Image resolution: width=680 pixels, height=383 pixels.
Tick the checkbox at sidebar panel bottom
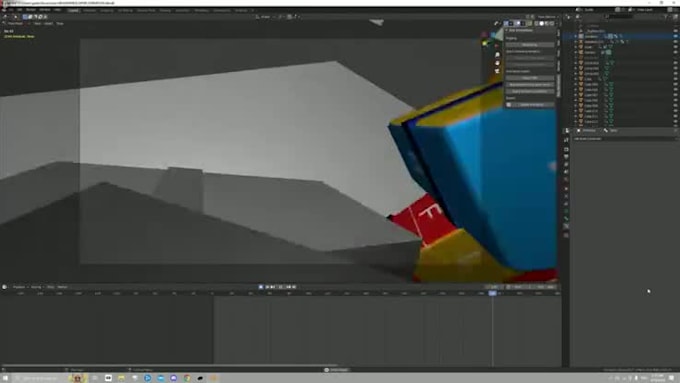[x=509, y=105]
